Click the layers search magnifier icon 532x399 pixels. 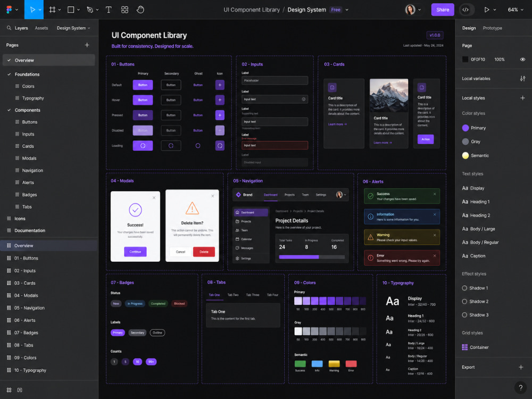[x=9, y=28]
